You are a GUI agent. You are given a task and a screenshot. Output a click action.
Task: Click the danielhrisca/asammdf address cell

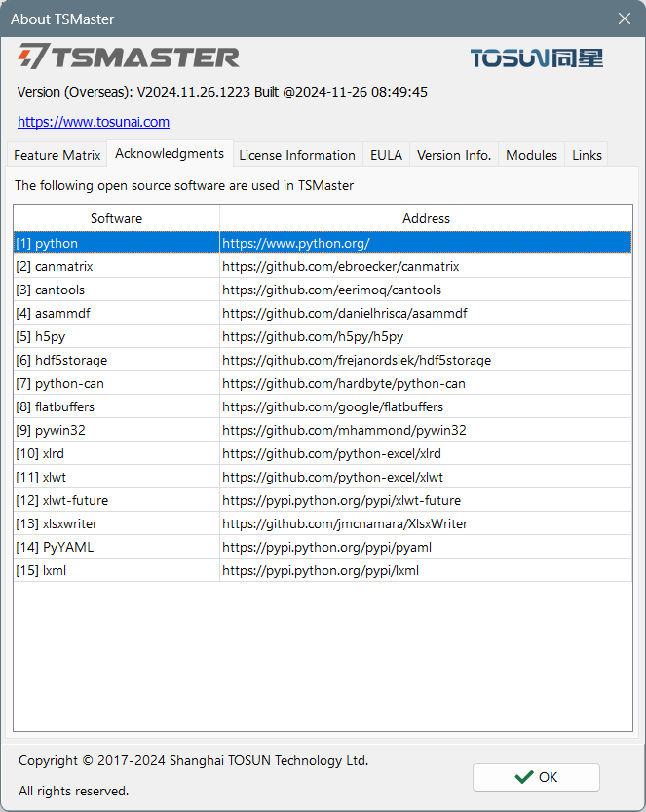coord(426,313)
